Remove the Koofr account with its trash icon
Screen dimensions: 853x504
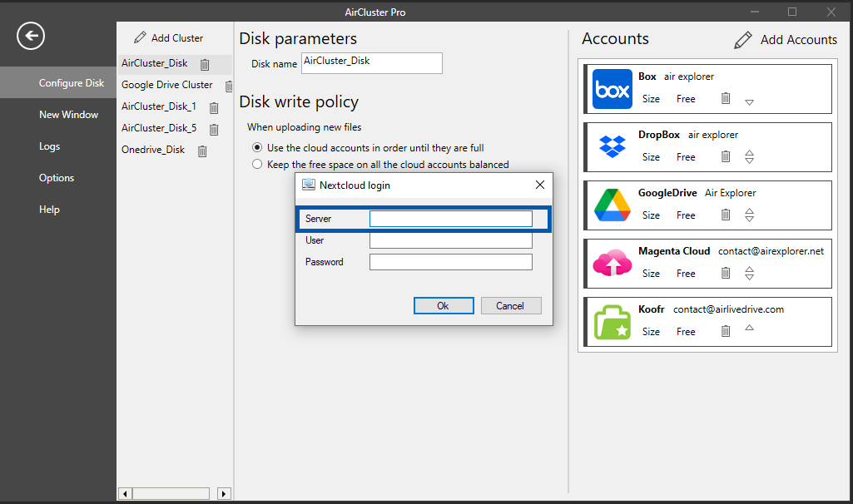pyautogui.click(x=725, y=331)
